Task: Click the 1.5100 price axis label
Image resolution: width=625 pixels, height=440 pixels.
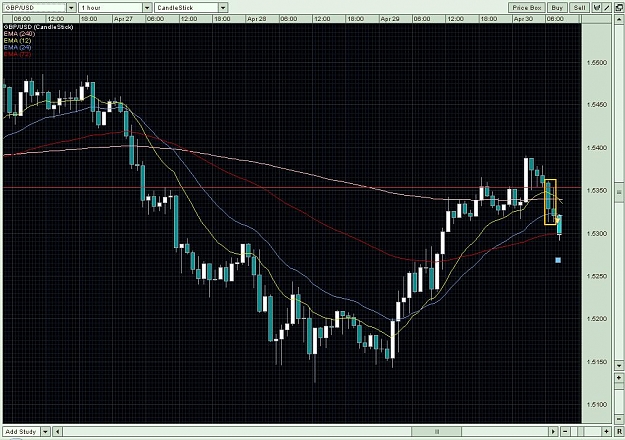Action: pyautogui.click(x=597, y=405)
